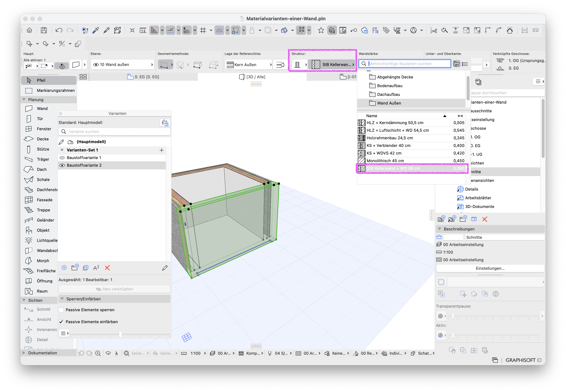Image resolution: width=566 pixels, height=392 pixels.
Task: Uncheck Passive Elemente einfärben checkbox
Action: (61, 322)
